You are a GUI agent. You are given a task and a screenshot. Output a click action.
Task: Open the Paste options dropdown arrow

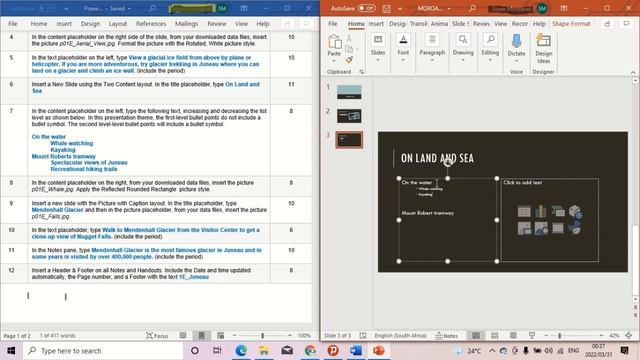[x=334, y=61]
